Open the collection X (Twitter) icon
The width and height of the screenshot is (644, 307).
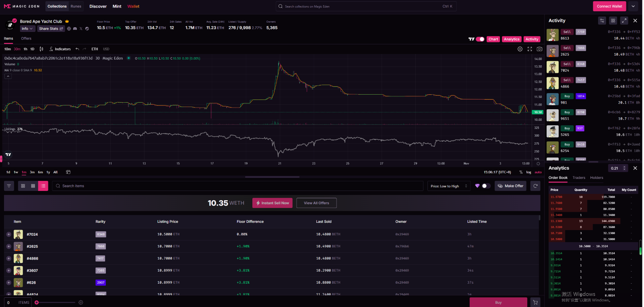[x=81, y=29]
